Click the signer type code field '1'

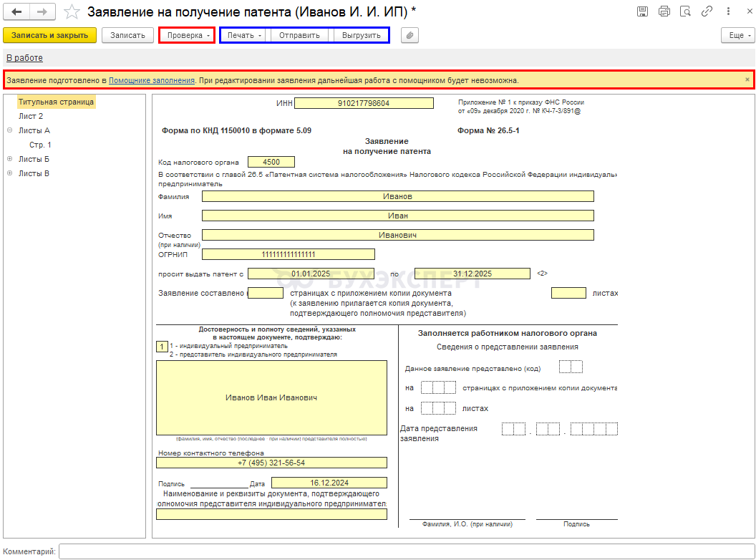(162, 347)
